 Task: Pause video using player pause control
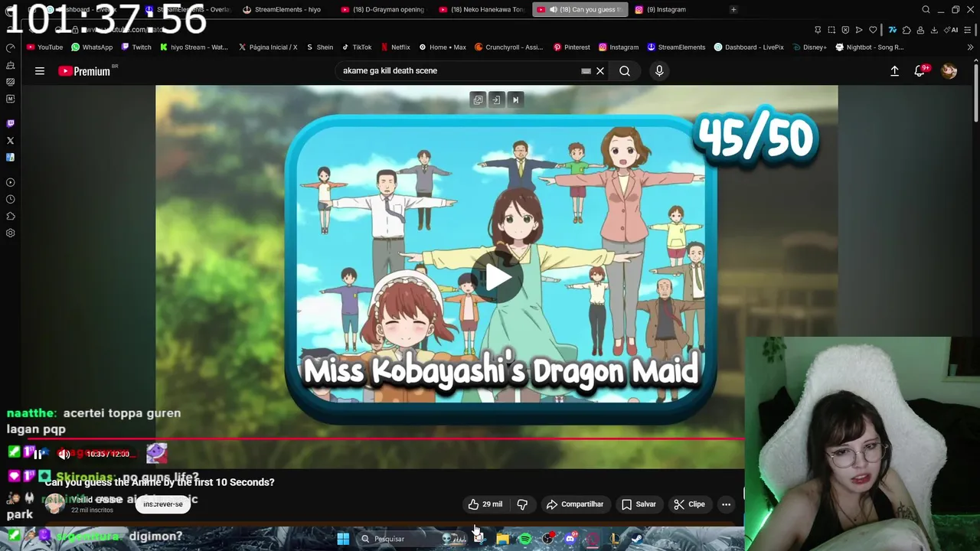[x=38, y=454]
